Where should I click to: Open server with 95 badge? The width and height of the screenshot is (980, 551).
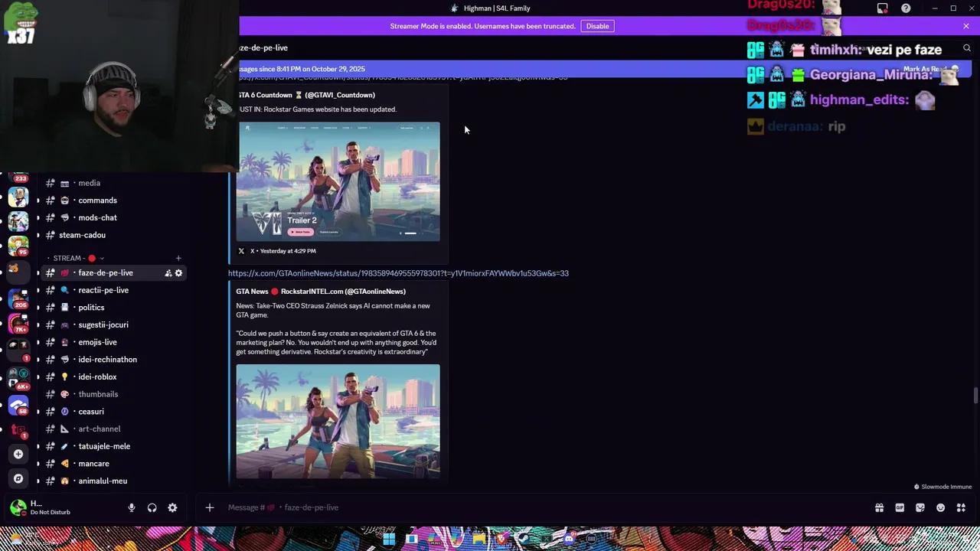point(18,246)
